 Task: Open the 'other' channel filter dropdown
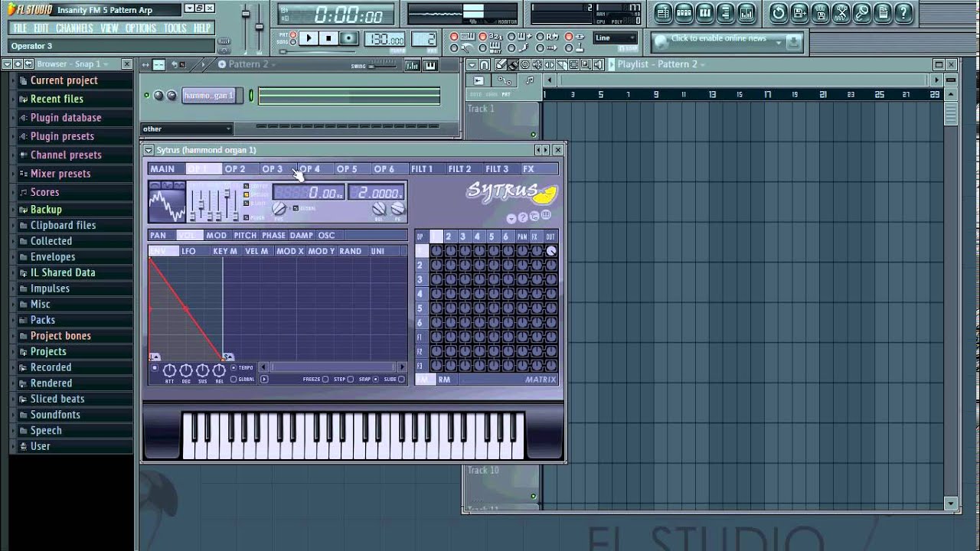pyautogui.click(x=187, y=129)
